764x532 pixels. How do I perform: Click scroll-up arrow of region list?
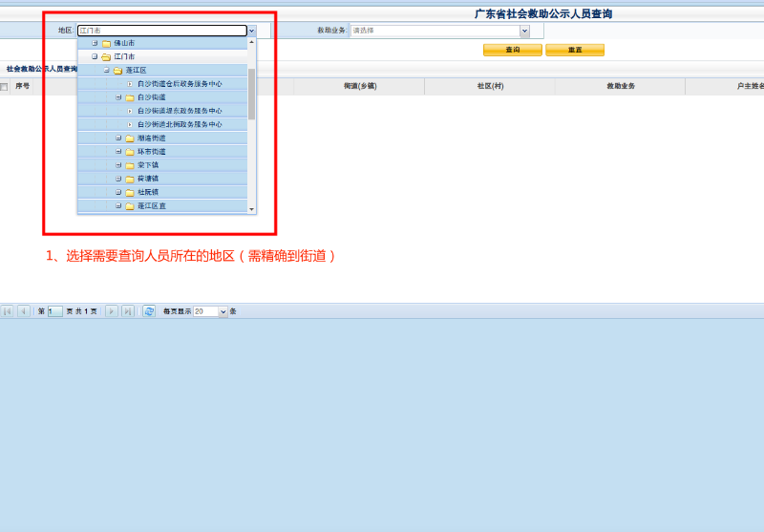pyautogui.click(x=251, y=42)
